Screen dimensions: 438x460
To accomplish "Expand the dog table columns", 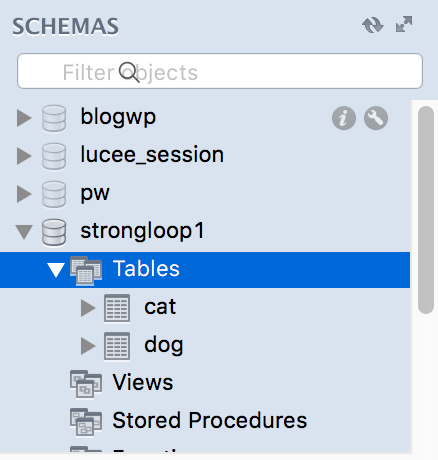I will tap(88, 346).
